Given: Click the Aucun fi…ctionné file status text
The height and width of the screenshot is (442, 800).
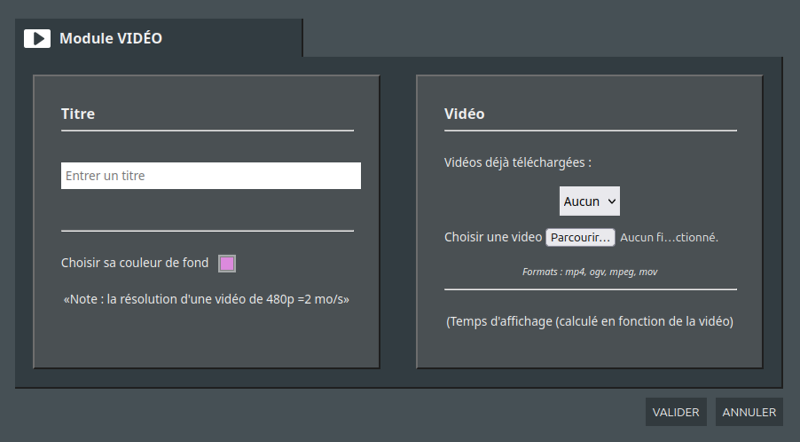Looking at the screenshot, I should (669, 237).
